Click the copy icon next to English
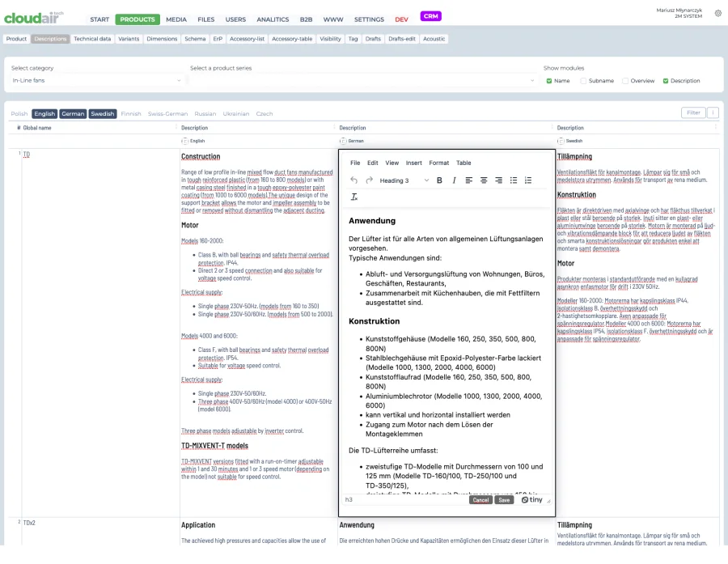The image size is (728, 564). pos(184,141)
